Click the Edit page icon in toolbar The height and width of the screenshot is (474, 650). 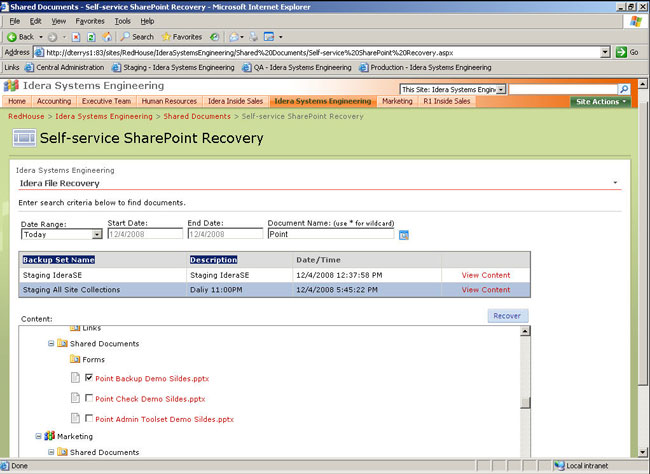pyautogui.click(x=269, y=37)
